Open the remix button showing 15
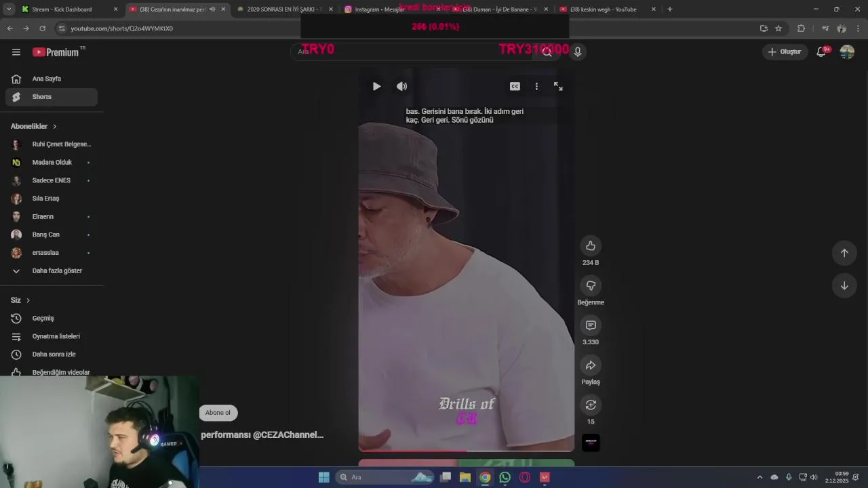The width and height of the screenshot is (868, 488). coord(591,405)
